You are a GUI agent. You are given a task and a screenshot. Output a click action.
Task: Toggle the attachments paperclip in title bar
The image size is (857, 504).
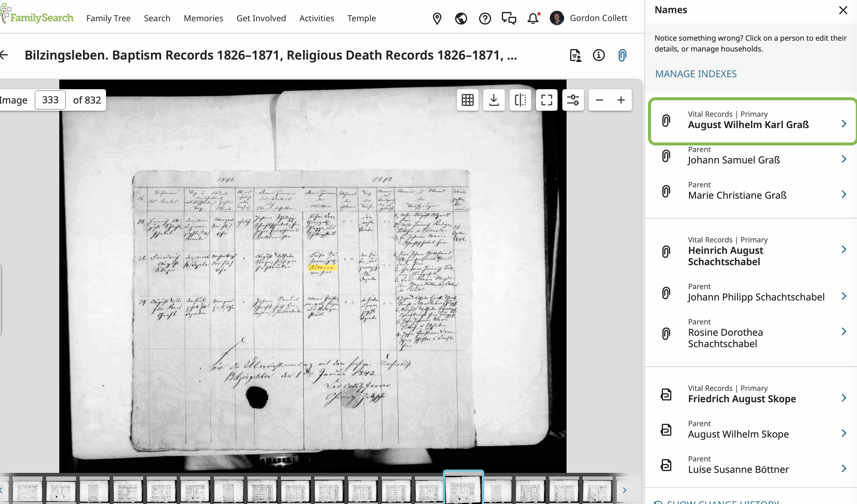622,55
